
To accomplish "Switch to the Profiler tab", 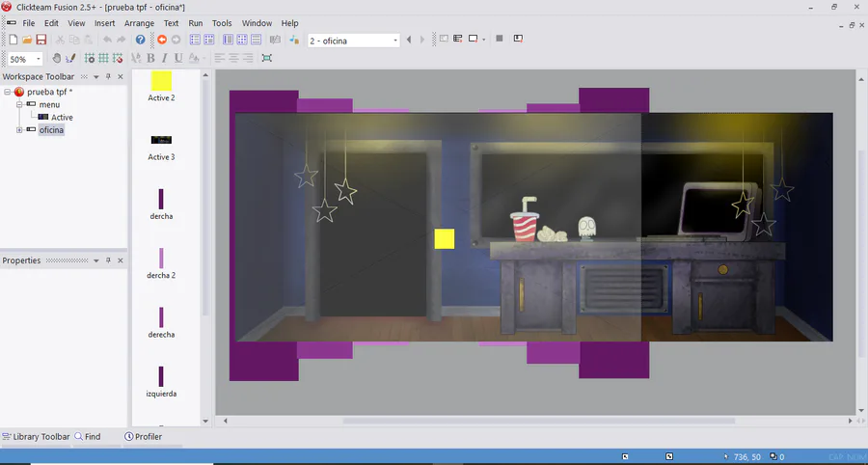I will [x=144, y=437].
